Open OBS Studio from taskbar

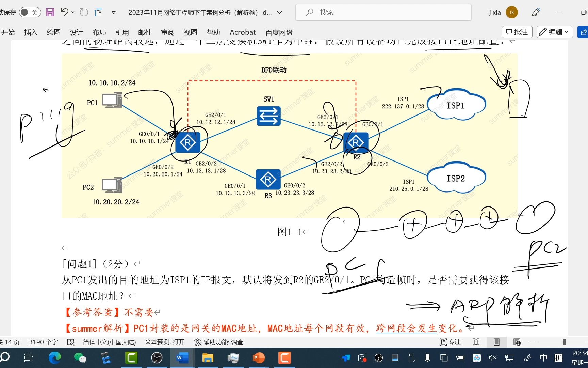[x=157, y=358]
